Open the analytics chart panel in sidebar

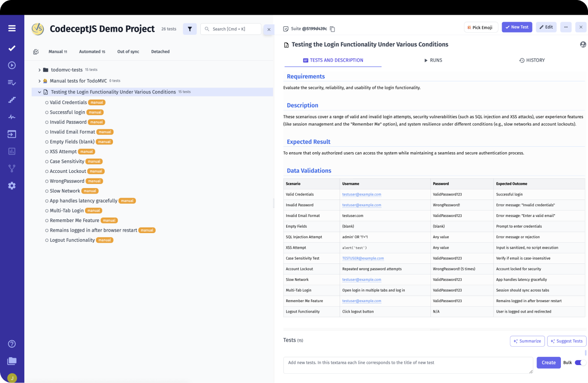11,151
